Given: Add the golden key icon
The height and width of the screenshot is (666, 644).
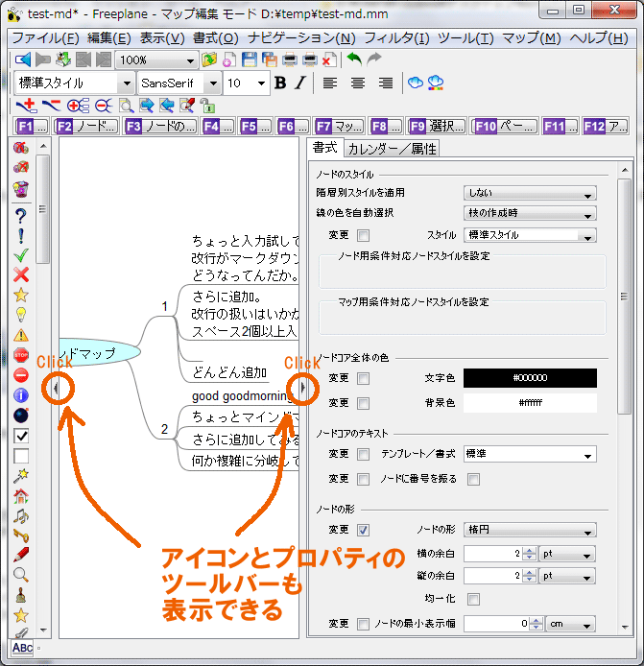Looking at the screenshot, I should click(x=21, y=535).
